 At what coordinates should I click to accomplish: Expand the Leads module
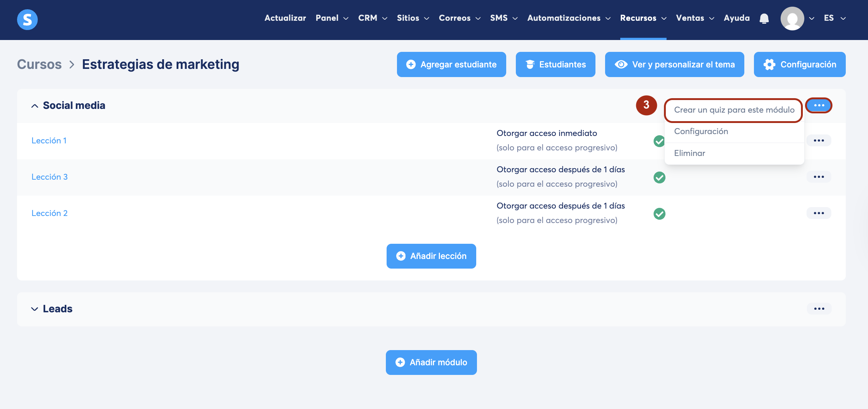pos(35,309)
